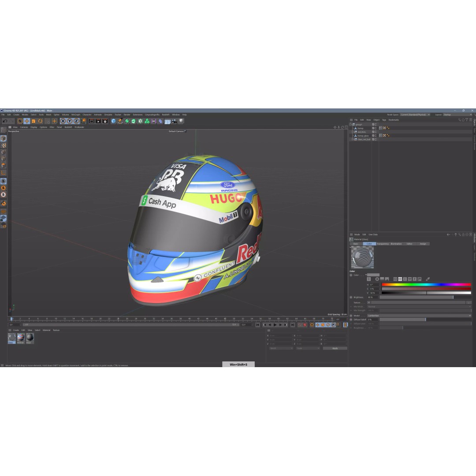Toggle X axis lock
The height and width of the screenshot is (476, 476).
(x=63, y=121)
